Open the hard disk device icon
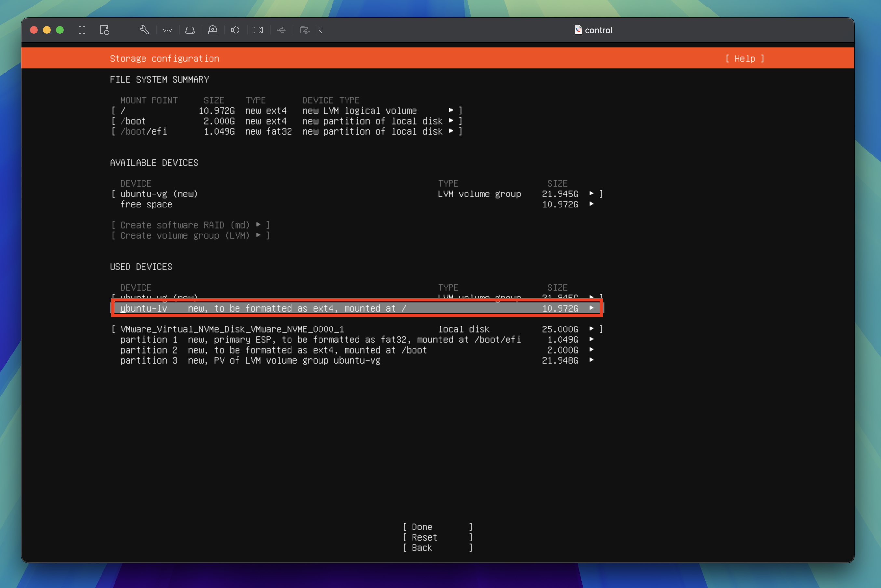This screenshot has height=588, width=881. tap(190, 30)
